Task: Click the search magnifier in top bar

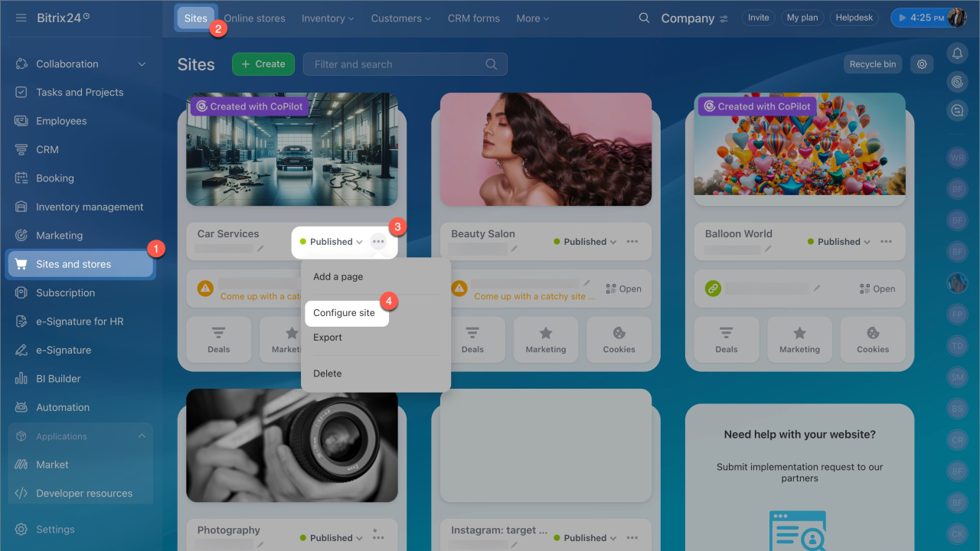Action: 644,18
